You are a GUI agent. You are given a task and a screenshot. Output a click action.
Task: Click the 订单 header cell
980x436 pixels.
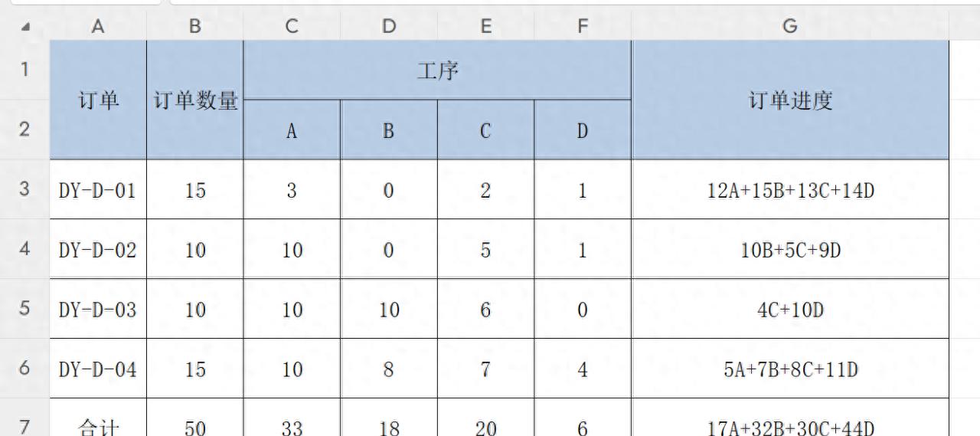(x=98, y=100)
